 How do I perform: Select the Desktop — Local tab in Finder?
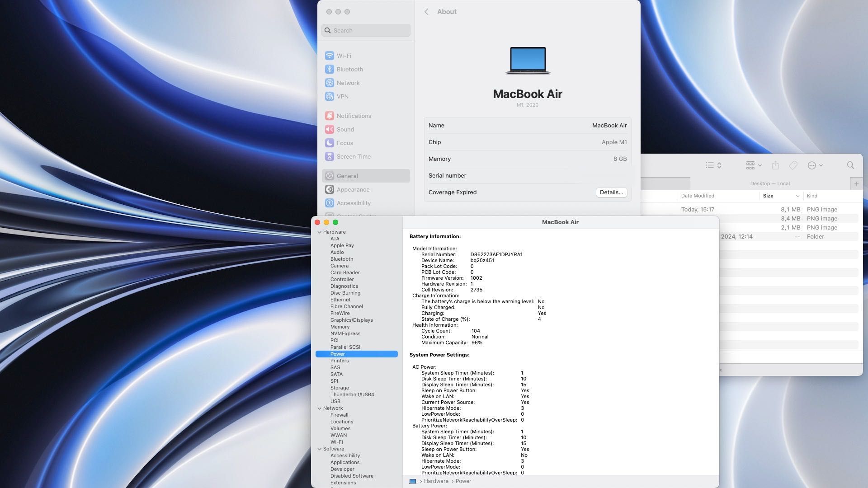(x=770, y=183)
